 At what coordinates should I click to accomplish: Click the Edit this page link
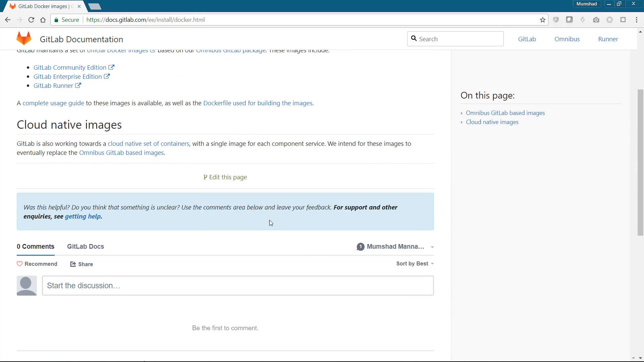tap(225, 177)
